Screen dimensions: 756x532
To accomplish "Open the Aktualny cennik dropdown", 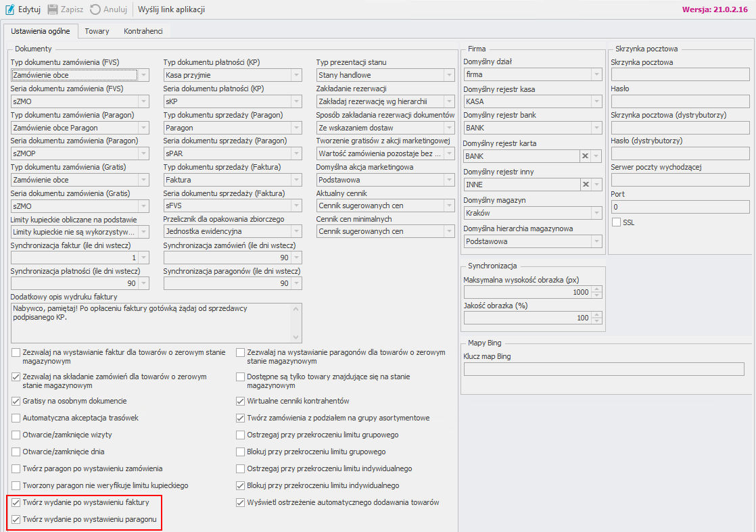I will tap(448, 205).
